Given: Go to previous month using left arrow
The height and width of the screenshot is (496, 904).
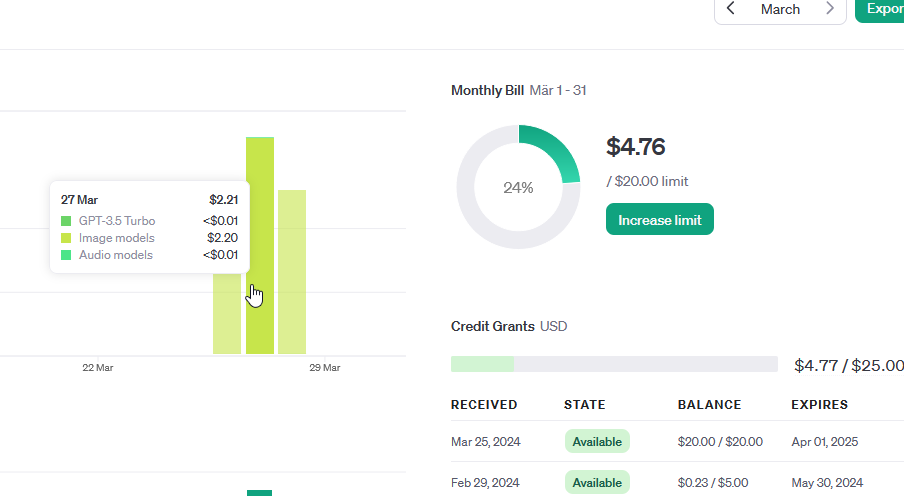Looking at the screenshot, I should click(731, 9).
